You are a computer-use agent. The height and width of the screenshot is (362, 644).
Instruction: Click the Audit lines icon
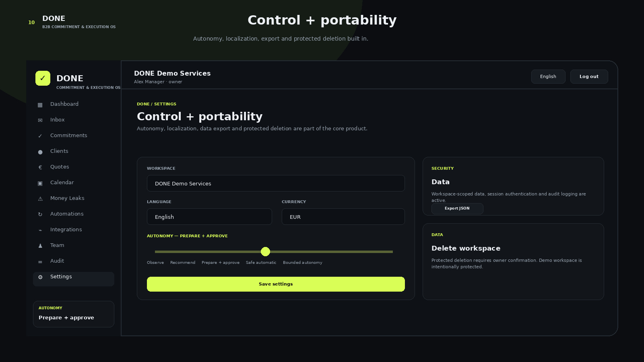tap(40, 261)
